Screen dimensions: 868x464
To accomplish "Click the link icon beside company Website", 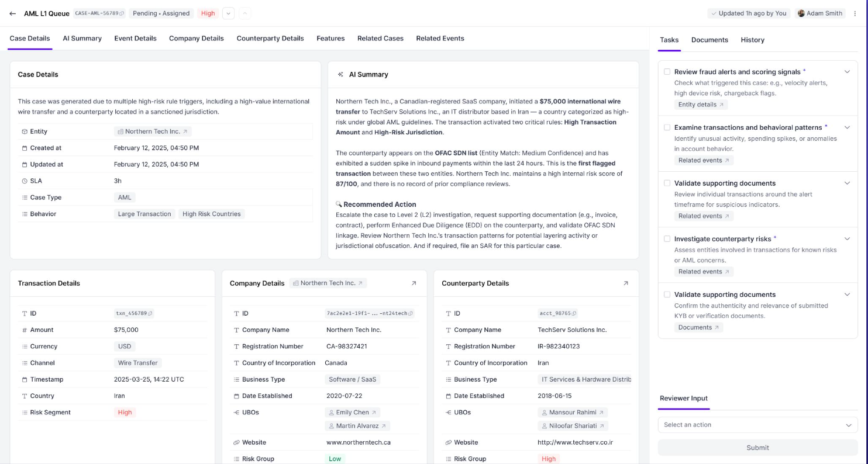I will tap(236, 443).
